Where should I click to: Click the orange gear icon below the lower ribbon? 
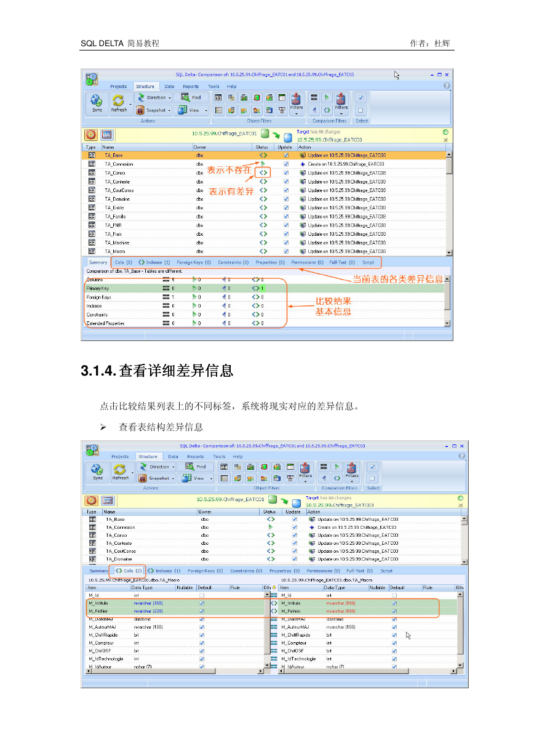[92, 501]
